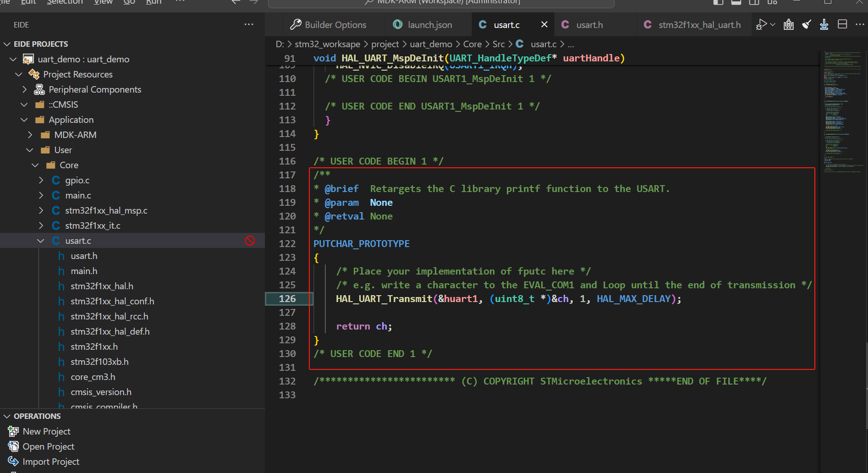Collapse the Project Resources node

(19, 74)
